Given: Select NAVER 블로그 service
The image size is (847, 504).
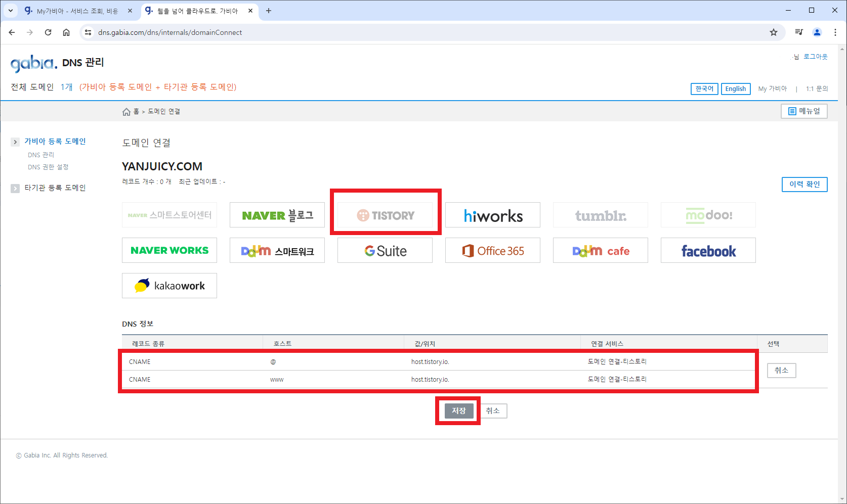Looking at the screenshot, I should tap(277, 215).
